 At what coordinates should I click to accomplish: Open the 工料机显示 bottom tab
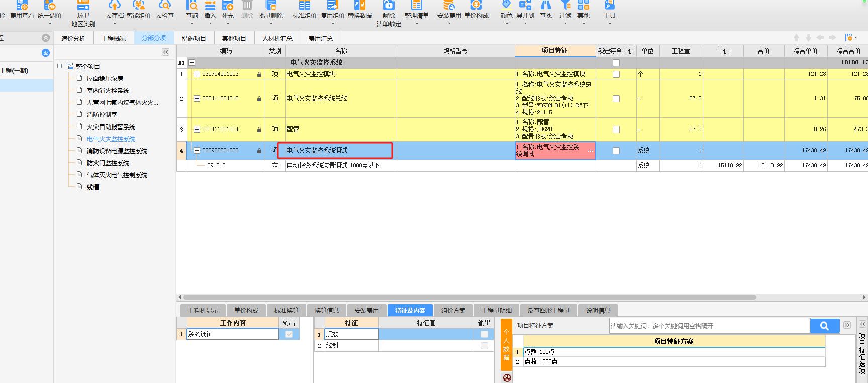(203, 310)
